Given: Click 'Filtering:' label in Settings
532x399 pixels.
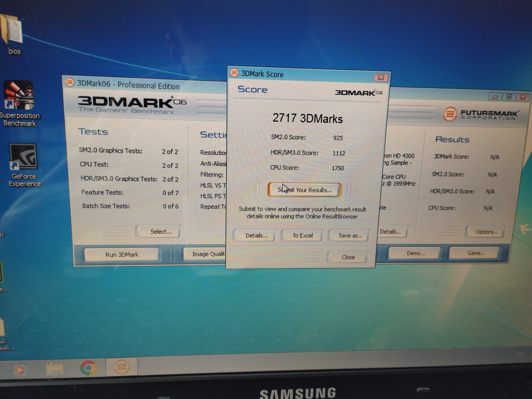Looking at the screenshot, I should pos(212,175).
